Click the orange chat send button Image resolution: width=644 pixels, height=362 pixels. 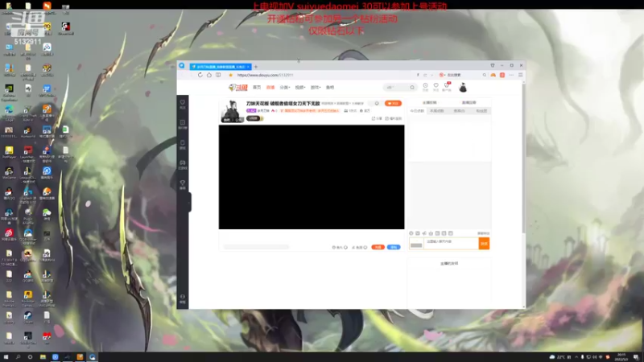[x=484, y=244]
